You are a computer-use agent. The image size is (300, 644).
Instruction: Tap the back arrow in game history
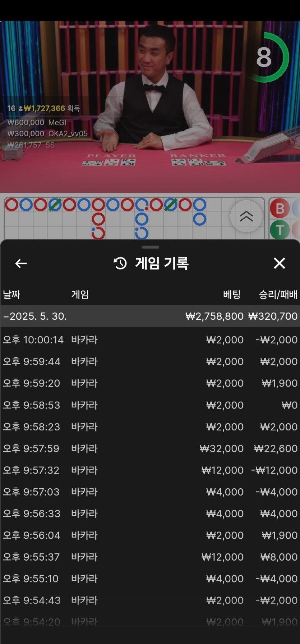(21, 264)
